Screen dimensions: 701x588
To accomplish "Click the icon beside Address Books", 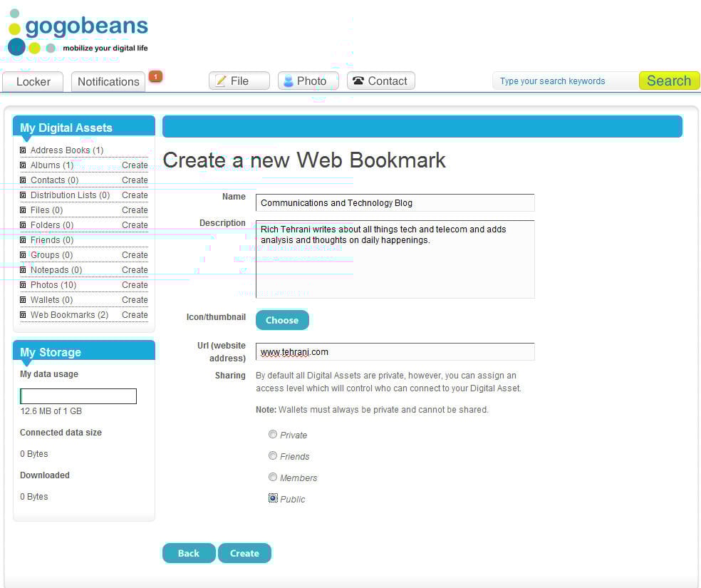I will [23, 150].
